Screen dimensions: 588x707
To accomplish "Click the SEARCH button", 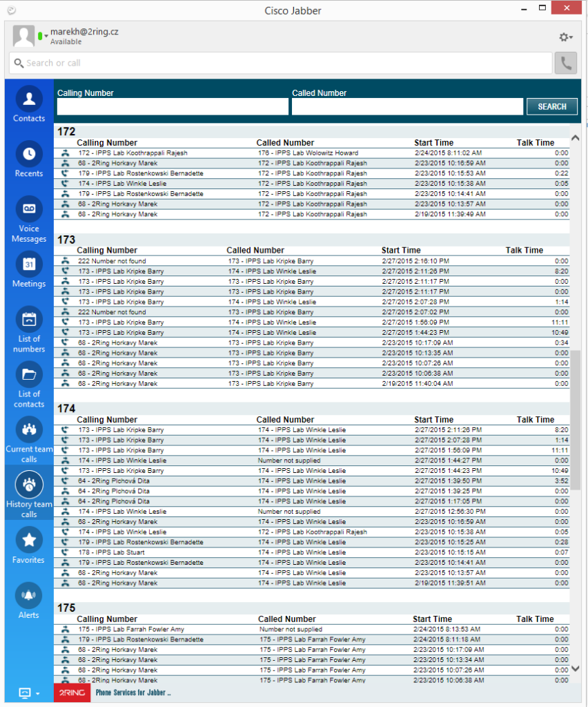I will click(x=551, y=106).
